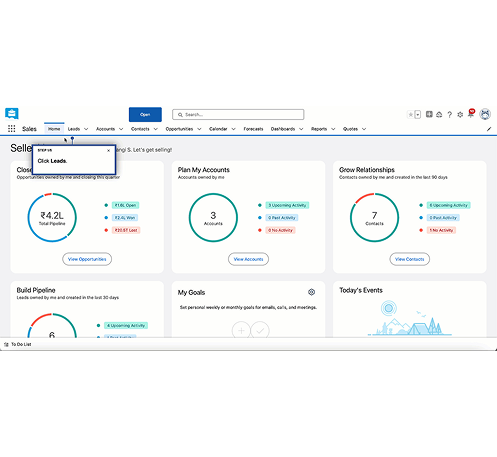
Task: Click 4 Upcoming Activity in Build Pipeline
Action: (x=126, y=325)
